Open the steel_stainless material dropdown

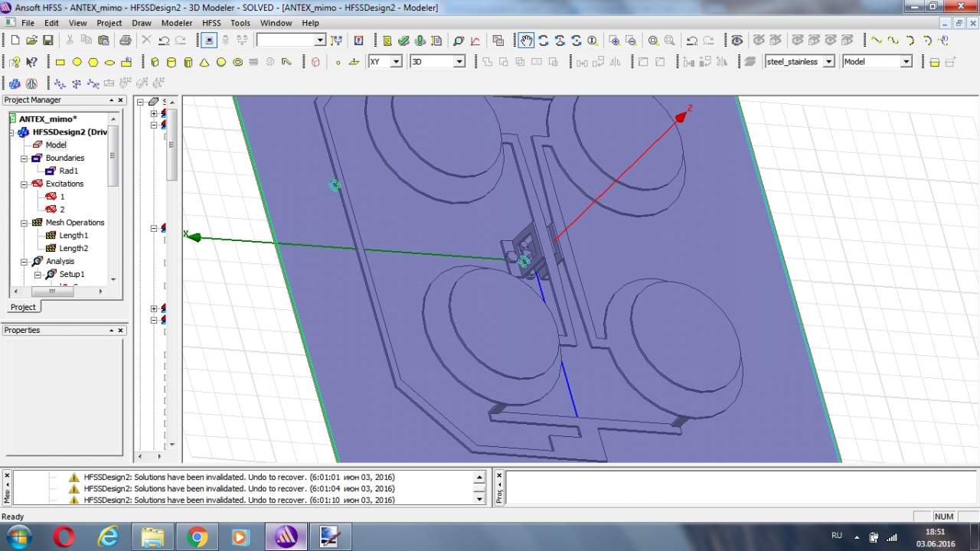coord(828,62)
